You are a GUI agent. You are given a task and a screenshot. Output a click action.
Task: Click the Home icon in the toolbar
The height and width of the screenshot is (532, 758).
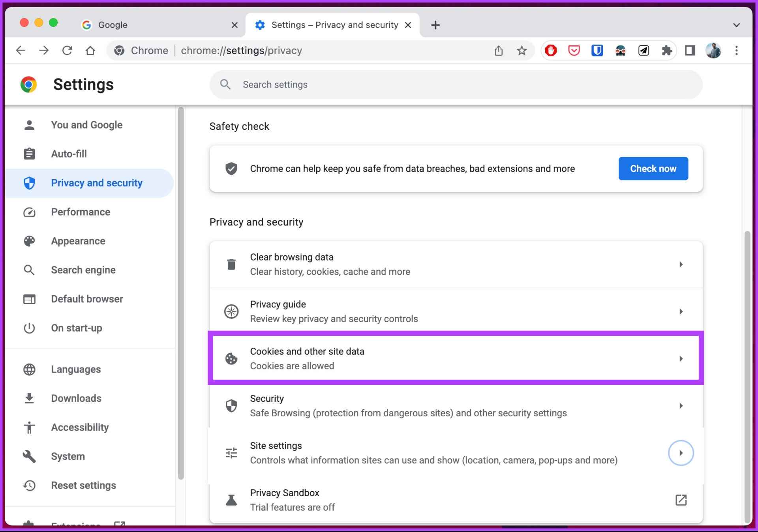(90, 51)
